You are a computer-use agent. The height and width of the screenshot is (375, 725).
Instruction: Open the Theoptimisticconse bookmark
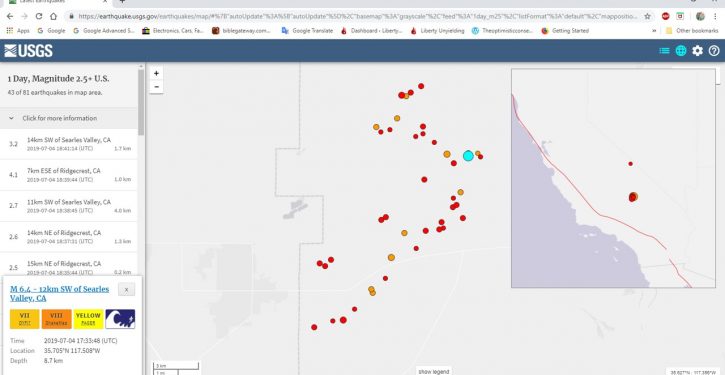click(503, 31)
